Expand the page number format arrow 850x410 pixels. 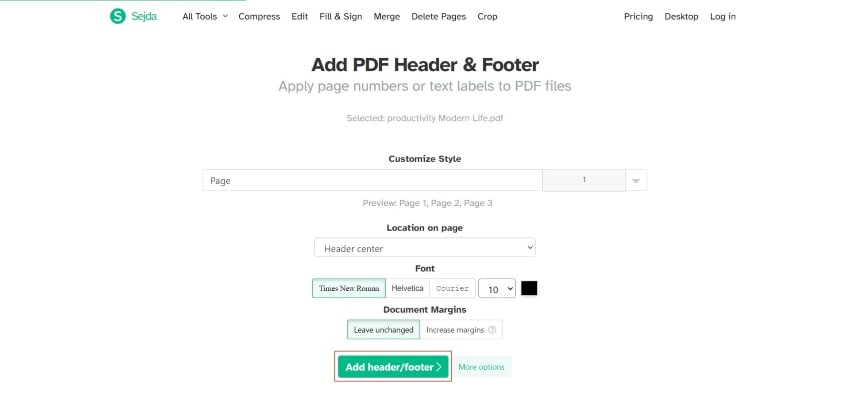coord(637,181)
